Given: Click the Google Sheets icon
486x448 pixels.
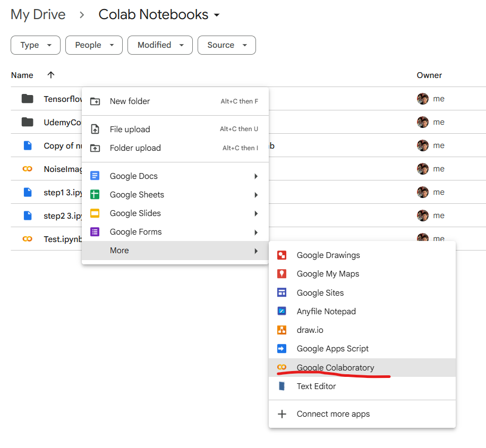Looking at the screenshot, I should tap(95, 195).
